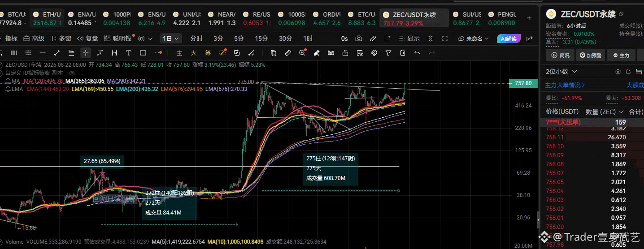Click the 简况 button
This screenshot has height=249, width=644.
pos(560,56)
